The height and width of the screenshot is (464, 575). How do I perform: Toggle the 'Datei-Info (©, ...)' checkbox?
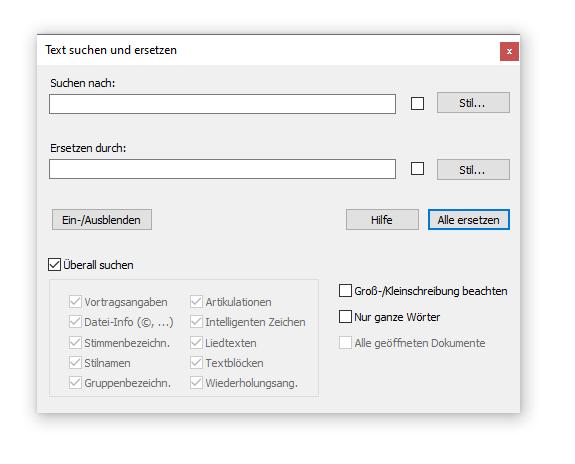tap(75, 322)
